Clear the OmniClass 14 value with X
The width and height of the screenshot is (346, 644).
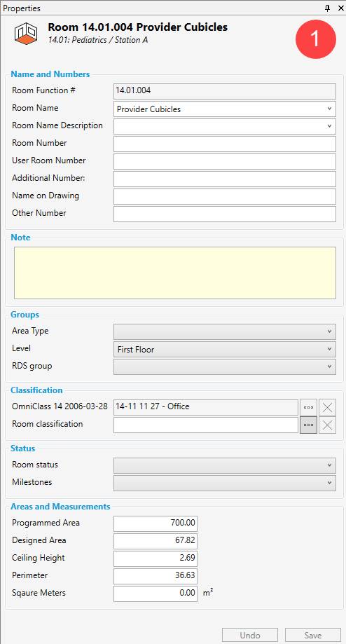[x=328, y=407]
